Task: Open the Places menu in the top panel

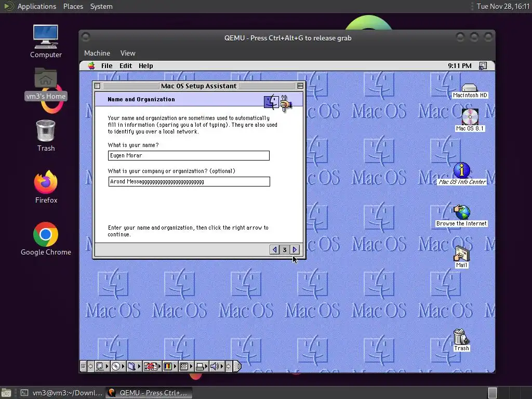Action: 73,6
